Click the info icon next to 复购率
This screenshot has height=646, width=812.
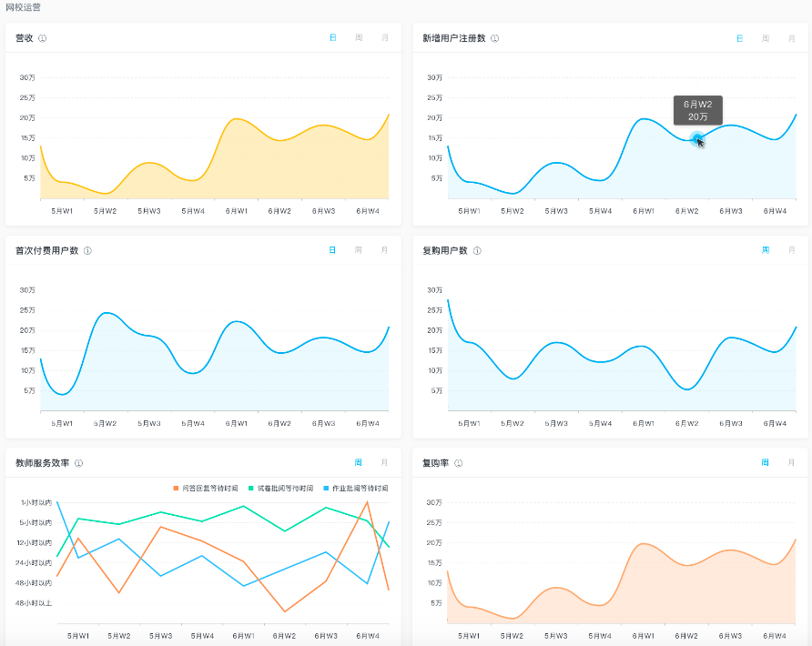pyautogui.click(x=458, y=463)
